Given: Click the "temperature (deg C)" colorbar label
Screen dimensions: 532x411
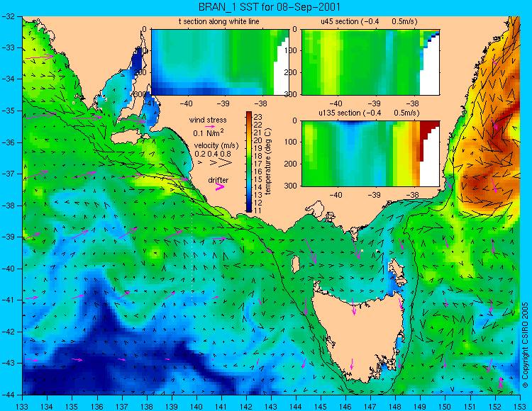Looking at the screenshot, I should coord(268,162).
